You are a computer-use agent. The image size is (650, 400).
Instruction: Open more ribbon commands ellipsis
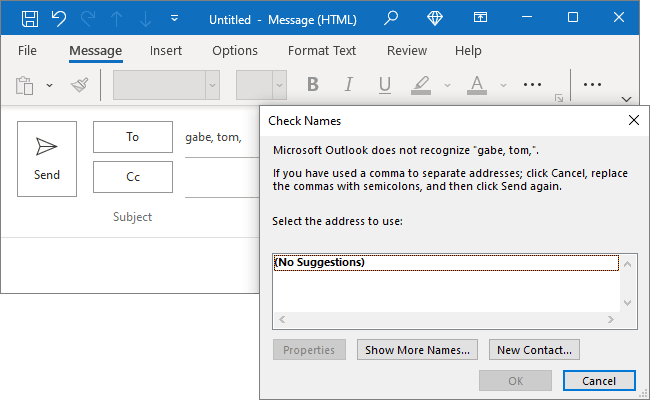pyautogui.click(x=592, y=85)
